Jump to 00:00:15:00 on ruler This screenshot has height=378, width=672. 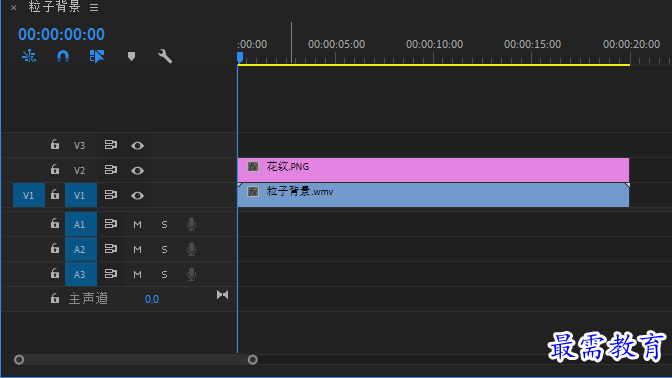click(x=532, y=45)
